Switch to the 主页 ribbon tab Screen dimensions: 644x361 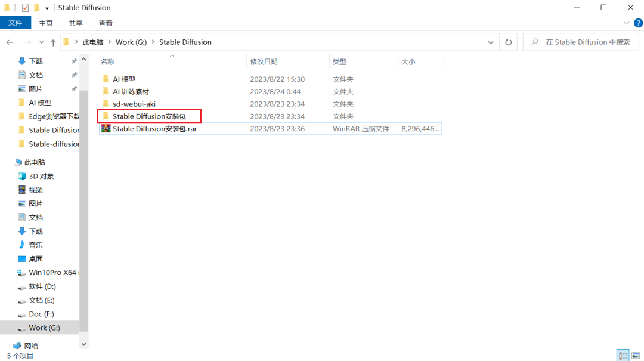45,23
